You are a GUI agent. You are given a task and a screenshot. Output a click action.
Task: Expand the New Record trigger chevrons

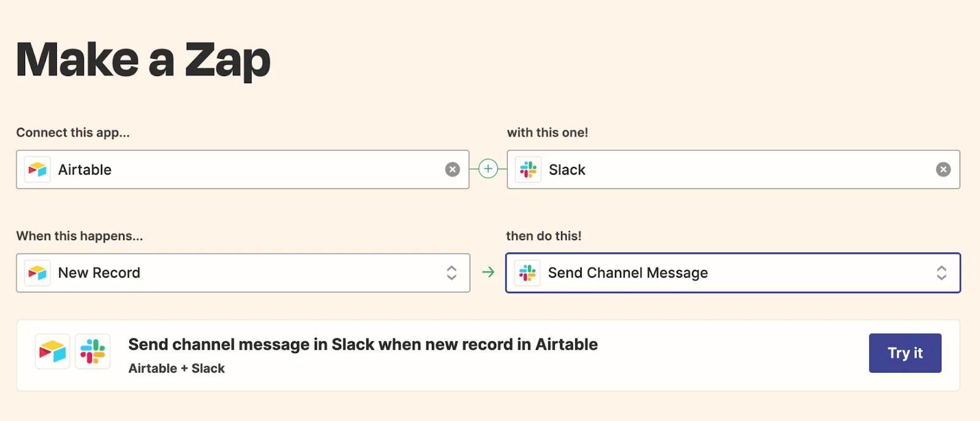(x=451, y=273)
